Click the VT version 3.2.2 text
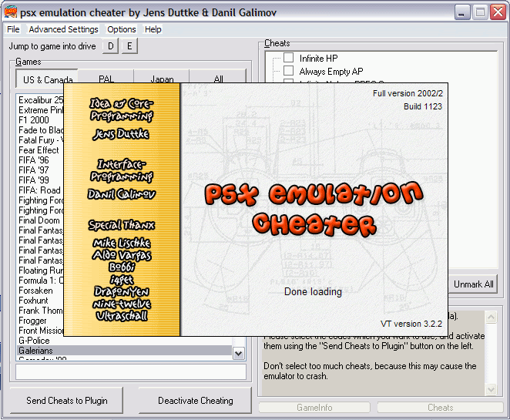 411,324
